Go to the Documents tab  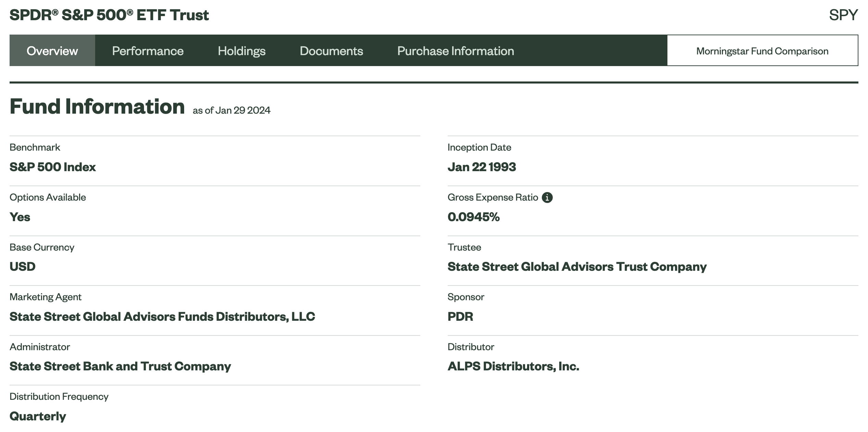[x=331, y=51]
